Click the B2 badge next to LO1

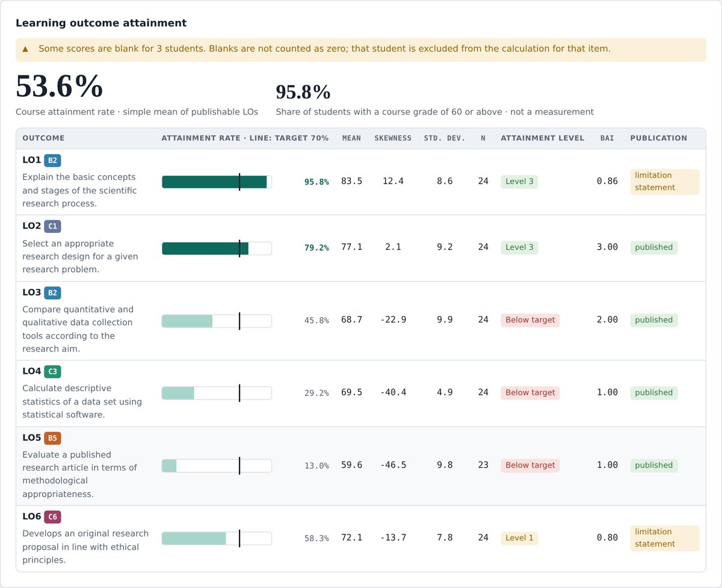[x=53, y=160]
